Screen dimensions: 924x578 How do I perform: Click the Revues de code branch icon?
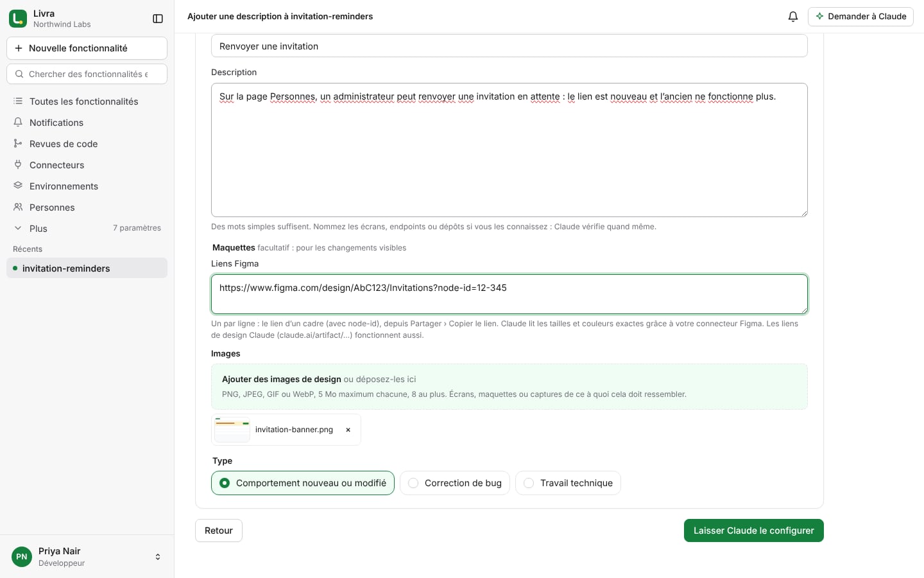pos(18,143)
